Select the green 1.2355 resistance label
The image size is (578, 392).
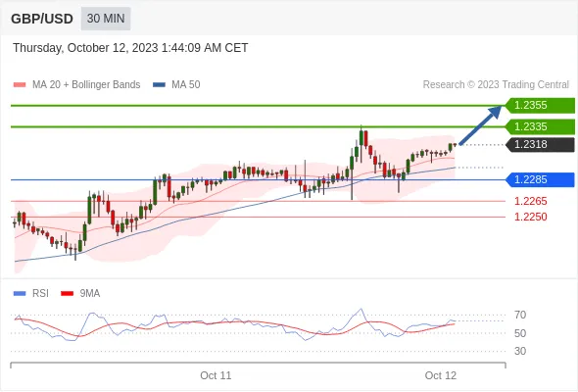tap(540, 106)
